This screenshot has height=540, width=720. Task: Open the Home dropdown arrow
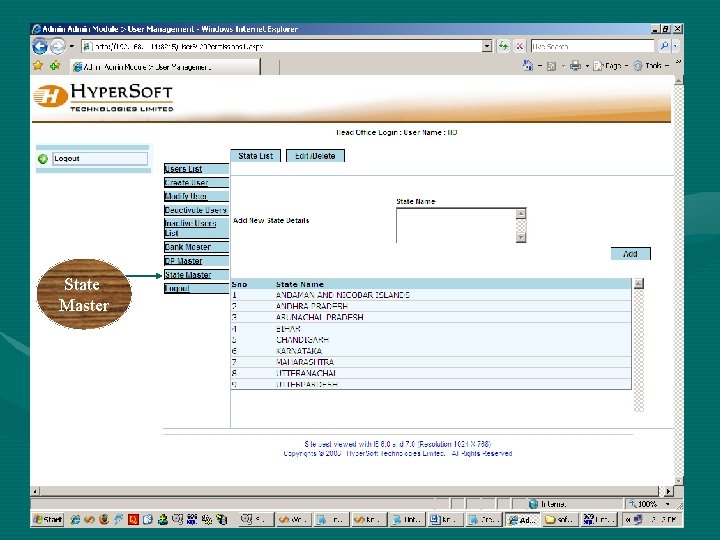click(x=540, y=67)
